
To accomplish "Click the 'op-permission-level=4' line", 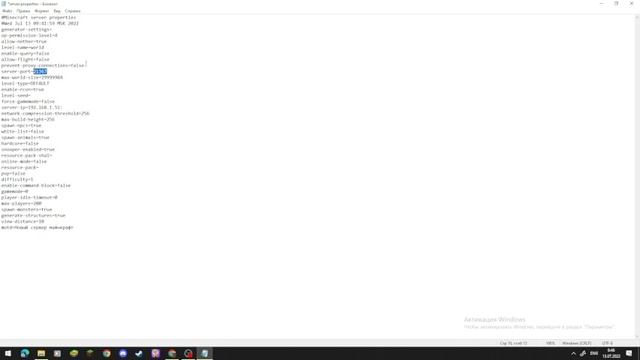I will tap(29, 36).
